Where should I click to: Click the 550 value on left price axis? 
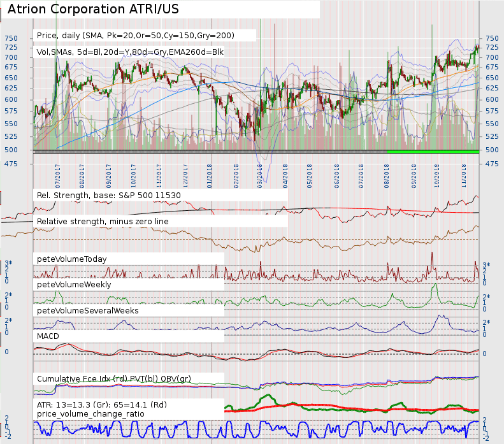click(11, 124)
